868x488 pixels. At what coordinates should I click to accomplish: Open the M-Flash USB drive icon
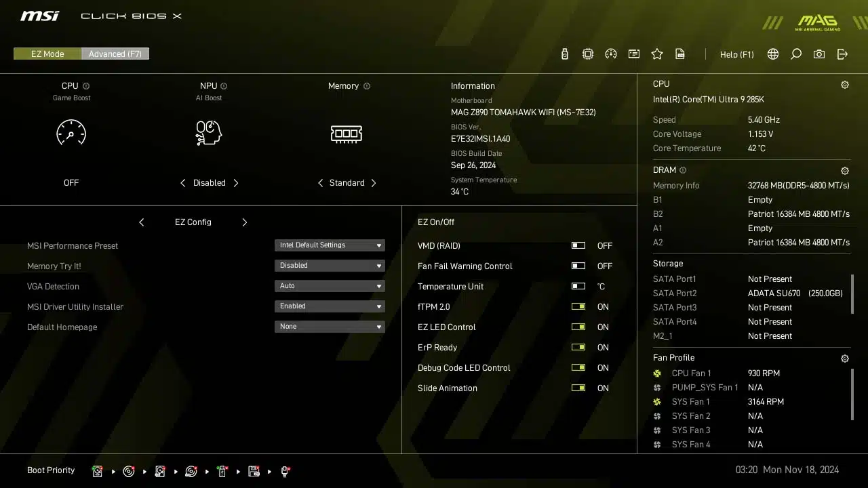(x=565, y=54)
